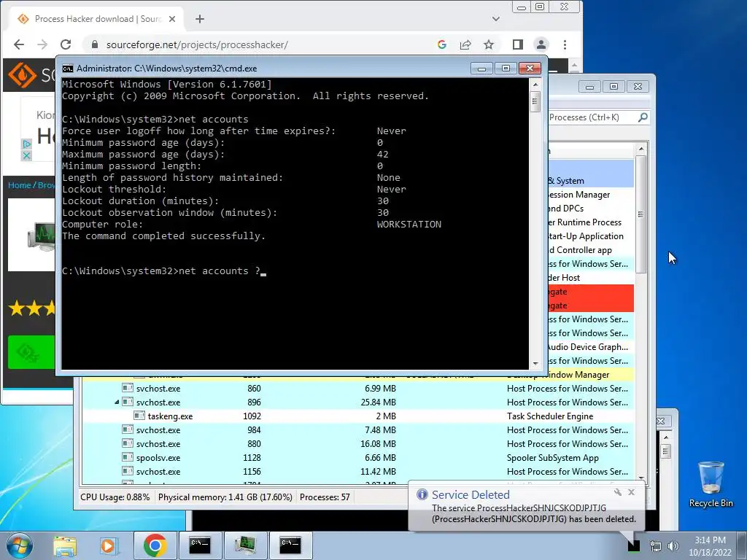Switch to Process Hacker taskbar button
747x560 pixels.
point(245,545)
